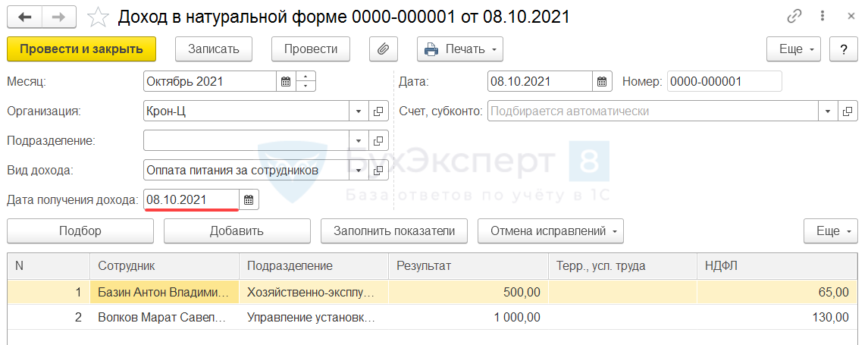Click row number 1 cell

49,292
